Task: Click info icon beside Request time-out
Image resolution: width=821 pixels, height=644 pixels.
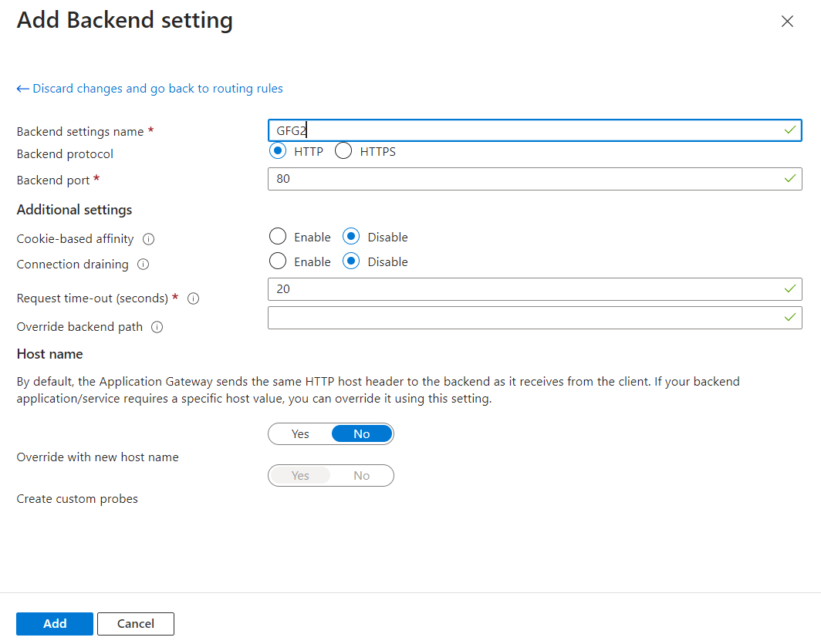Action: tap(194, 298)
